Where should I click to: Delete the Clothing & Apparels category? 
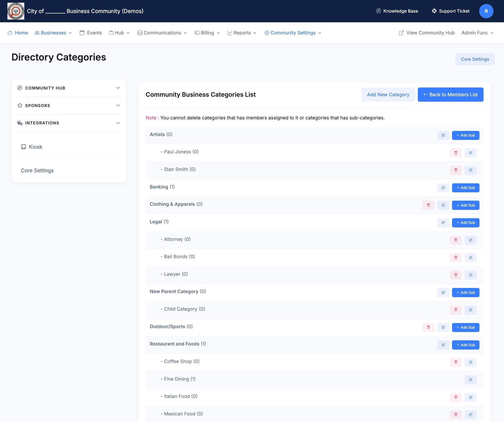tap(428, 205)
